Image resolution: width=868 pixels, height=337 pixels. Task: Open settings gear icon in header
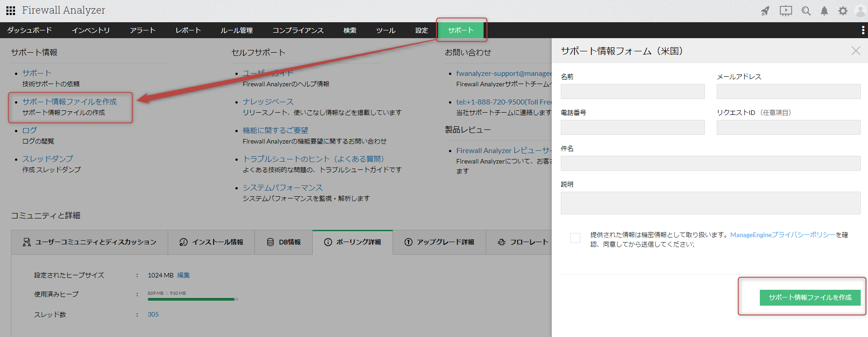point(843,11)
